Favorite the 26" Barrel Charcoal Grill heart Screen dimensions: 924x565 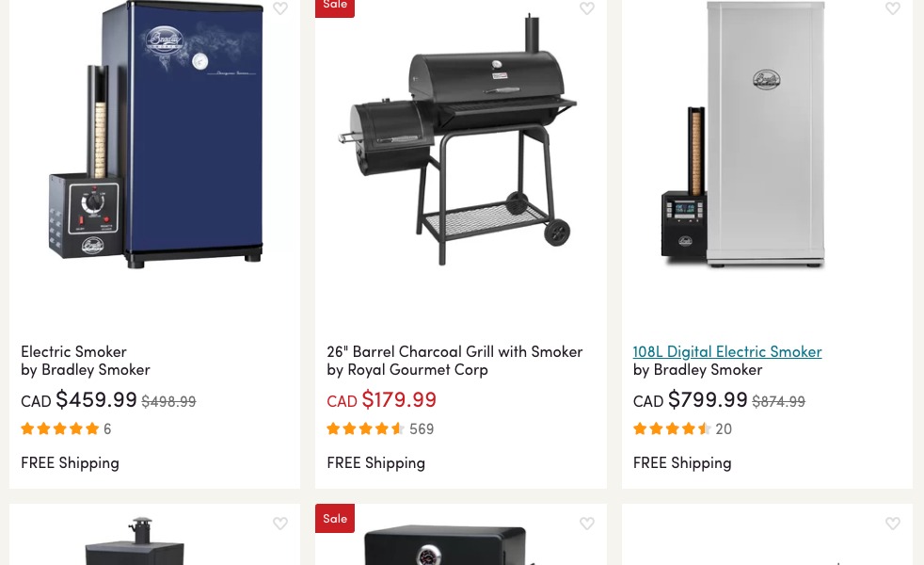[x=587, y=8]
